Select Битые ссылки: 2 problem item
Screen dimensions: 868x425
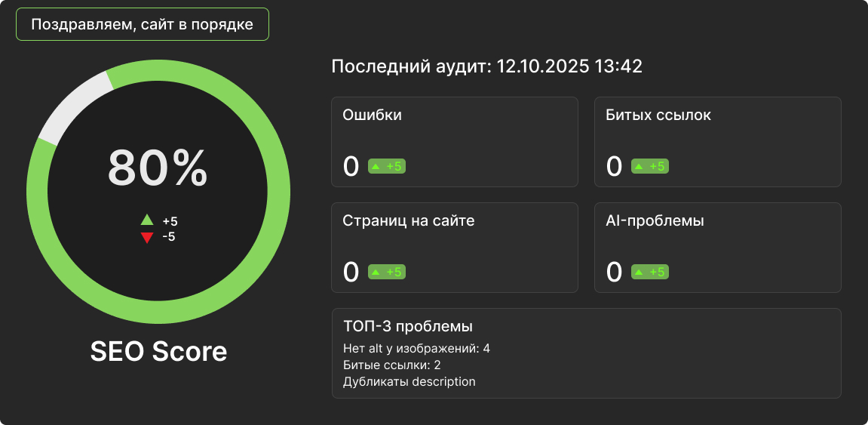(x=391, y=365)
